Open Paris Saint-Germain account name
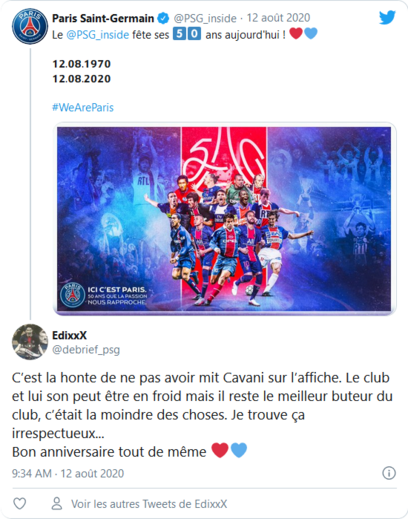This screenshot has height=519, width=408. pos(103,18)
